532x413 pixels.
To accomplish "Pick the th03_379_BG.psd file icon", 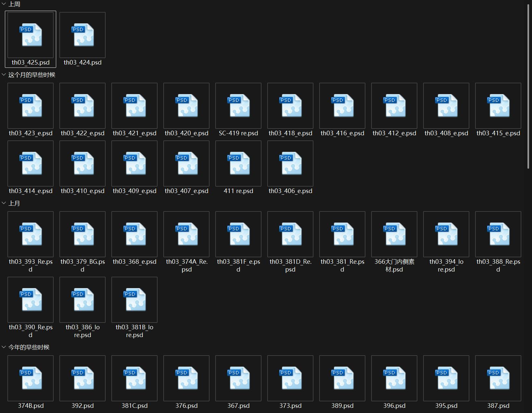I will [x=82, y=234].
